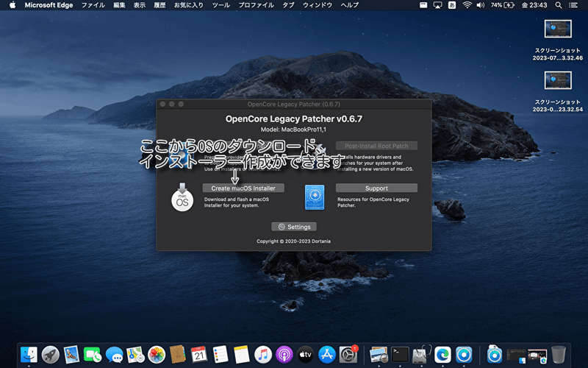
Task: Click the Model: MacBookPro11,1 text
Action: click(293, 130)
